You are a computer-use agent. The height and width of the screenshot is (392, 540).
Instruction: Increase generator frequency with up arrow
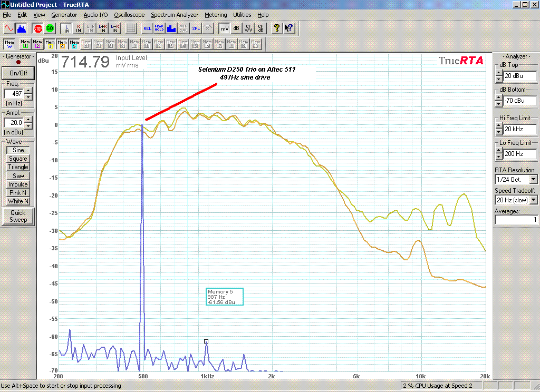(x=28, y=91)
